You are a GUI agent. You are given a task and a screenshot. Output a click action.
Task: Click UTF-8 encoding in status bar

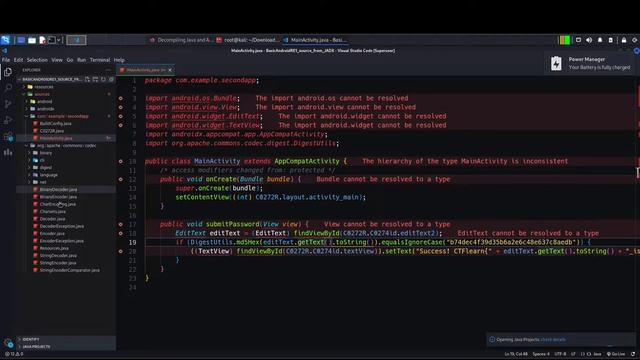pos(560,354)
